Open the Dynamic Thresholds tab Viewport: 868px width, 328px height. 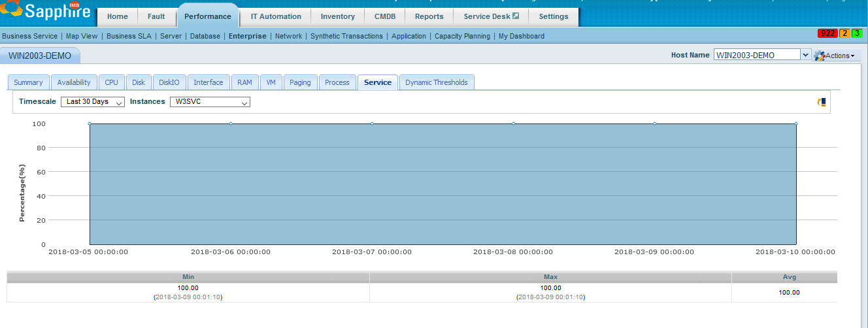coord(436,82)
